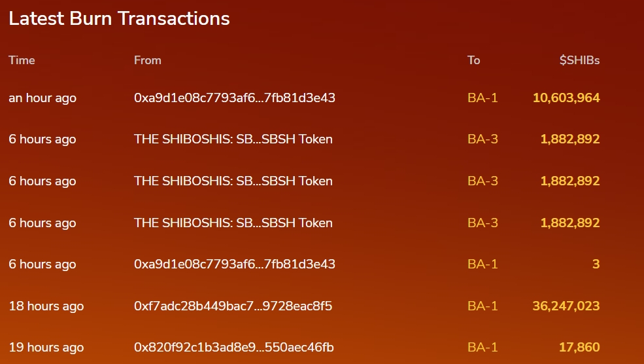The image size is (644, 364).
Task: Click the 19 hours ago timestamp
Action: click(x=46, y=347)
